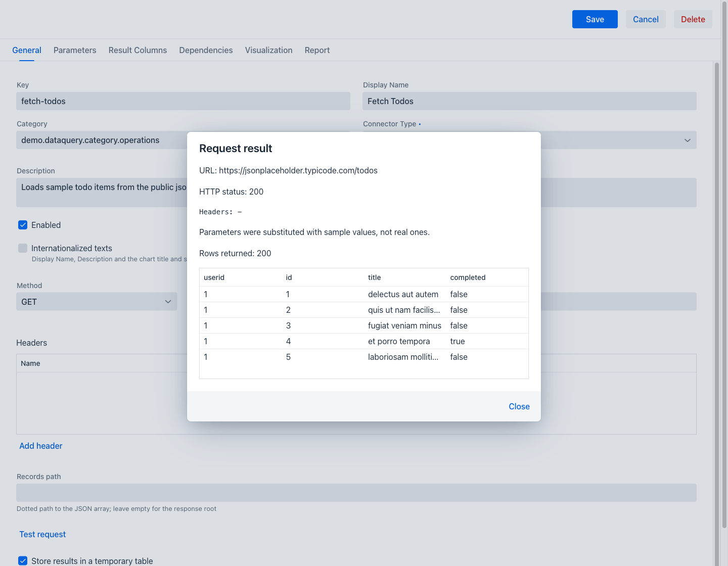
Task: Click the title column header
Action: 375,277
